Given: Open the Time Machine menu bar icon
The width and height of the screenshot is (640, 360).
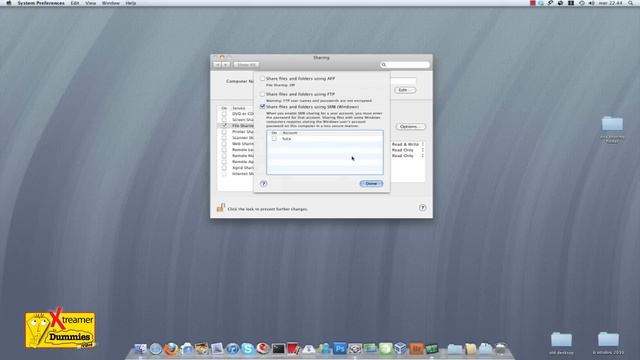Looking at the screenshot, I should point(582,3).
